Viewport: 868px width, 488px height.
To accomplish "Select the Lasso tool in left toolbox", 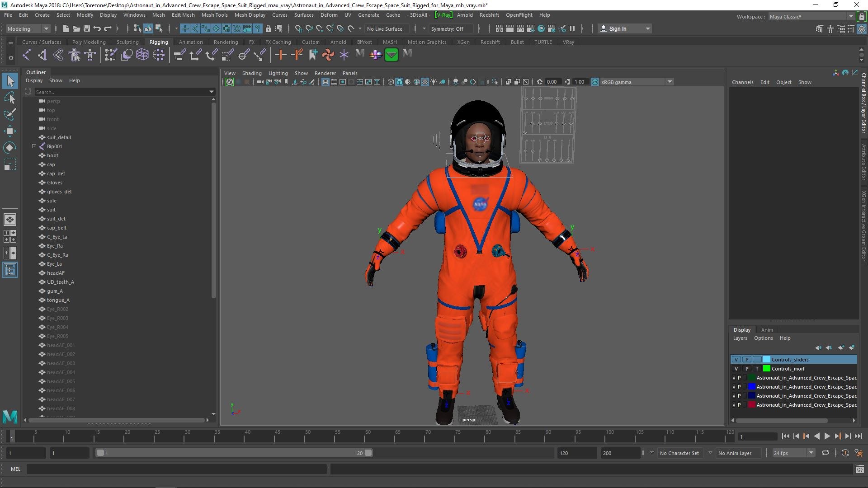I will (10, 98).
